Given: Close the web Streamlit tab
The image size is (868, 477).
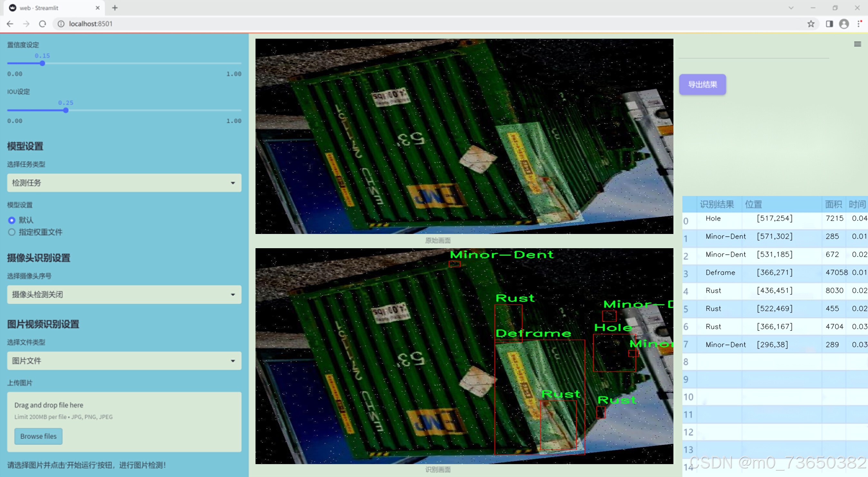Looking at the screenshot, I should point(98,8).
